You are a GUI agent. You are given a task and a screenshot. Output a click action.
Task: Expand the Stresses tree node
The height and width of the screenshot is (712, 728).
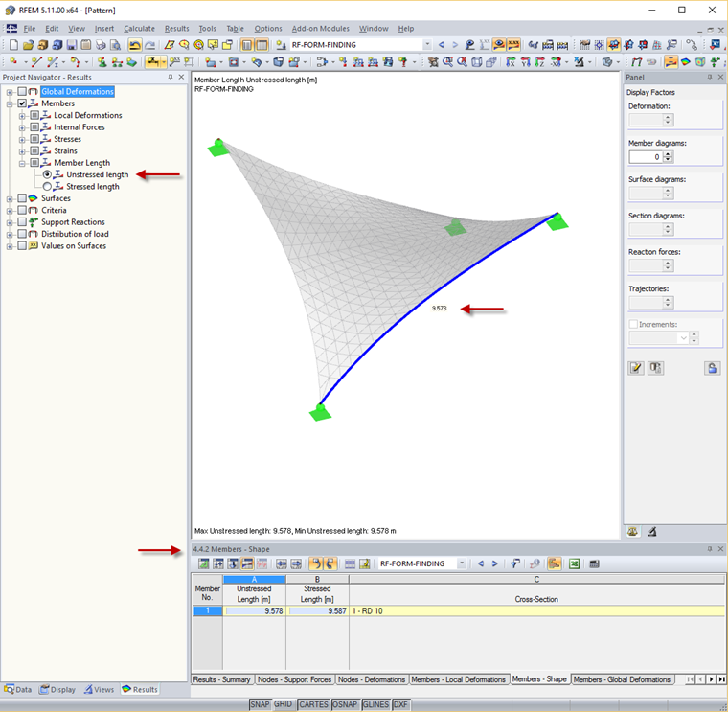coord(22,139)
